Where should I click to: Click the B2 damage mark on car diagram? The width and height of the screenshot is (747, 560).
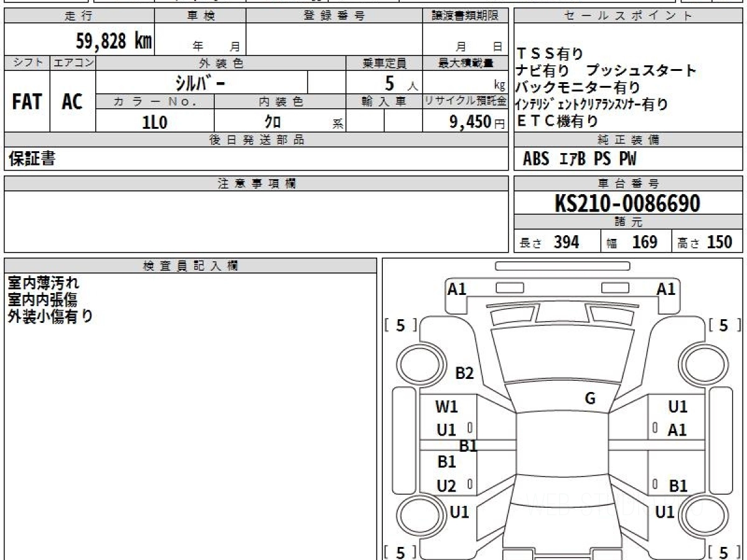464,373
